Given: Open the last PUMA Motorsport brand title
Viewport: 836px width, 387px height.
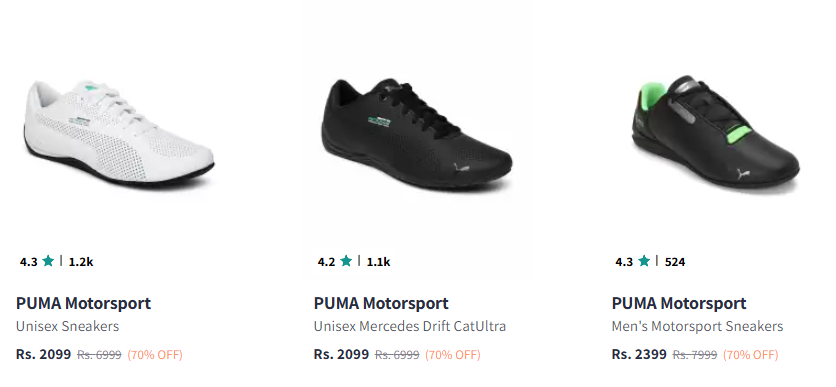Looking at the screenshot, I should (679, 303).
